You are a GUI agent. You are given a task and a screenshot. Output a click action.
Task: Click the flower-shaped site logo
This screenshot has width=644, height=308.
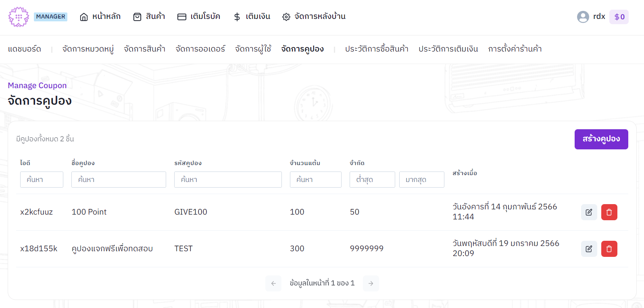19,17
